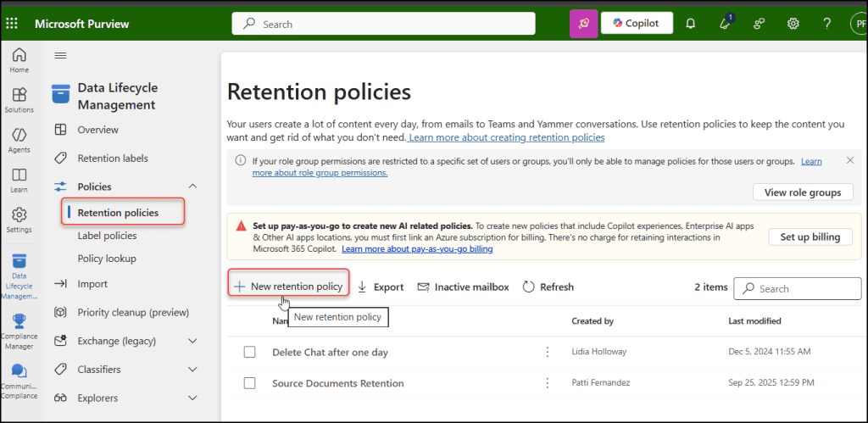Open the PF account avatar
Image resolution: width=868 pixels, height=423 pixels.
(859, 24)
